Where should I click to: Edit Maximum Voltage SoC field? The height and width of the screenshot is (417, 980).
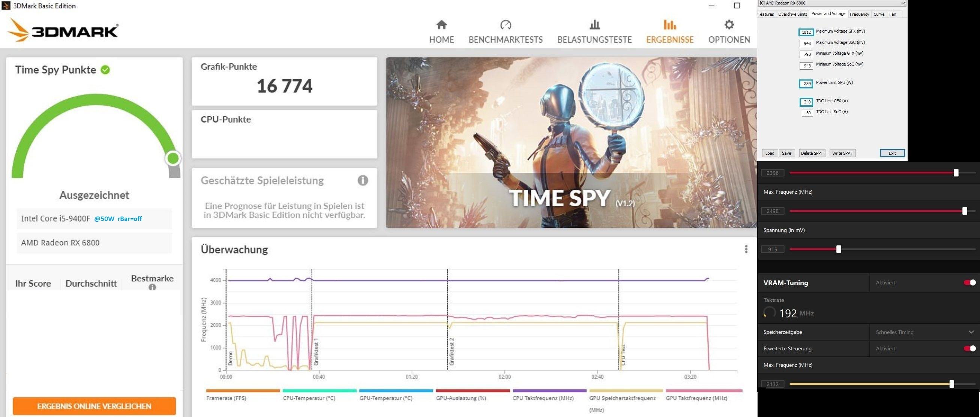point(807,43)
